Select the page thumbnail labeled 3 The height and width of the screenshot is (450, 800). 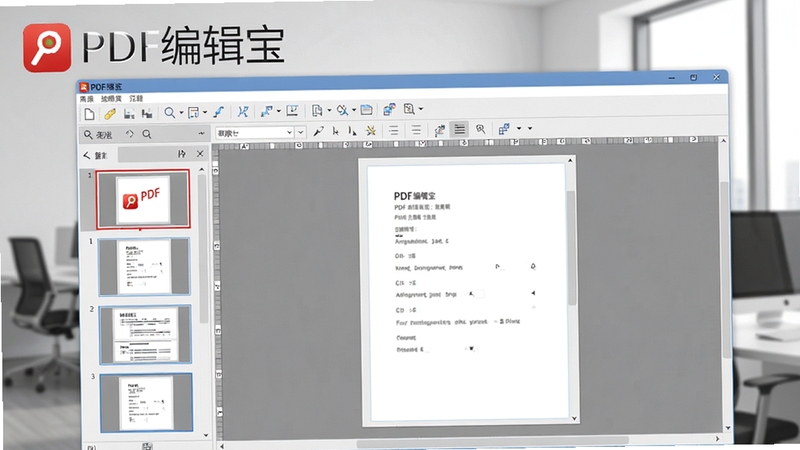[x=146, y=403]
